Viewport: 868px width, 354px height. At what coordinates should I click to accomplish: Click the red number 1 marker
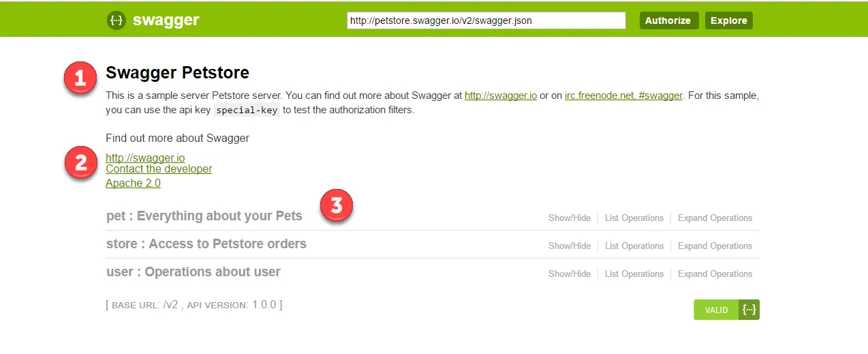80,78
